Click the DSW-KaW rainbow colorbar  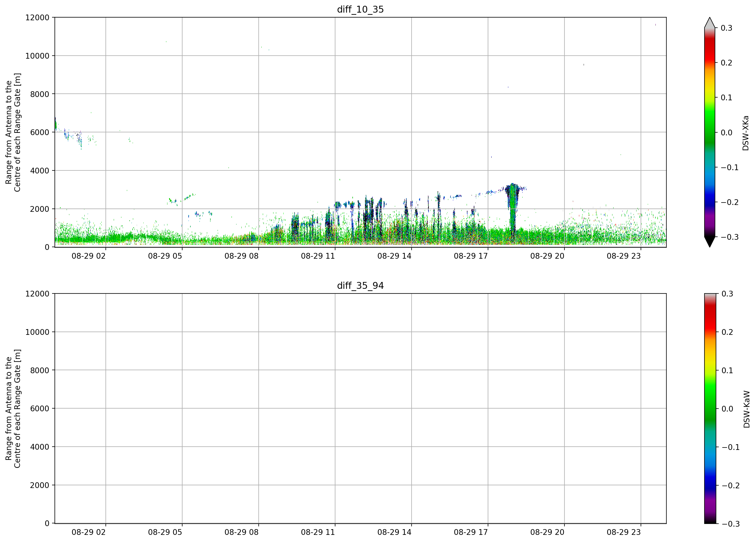coord(710,408)
